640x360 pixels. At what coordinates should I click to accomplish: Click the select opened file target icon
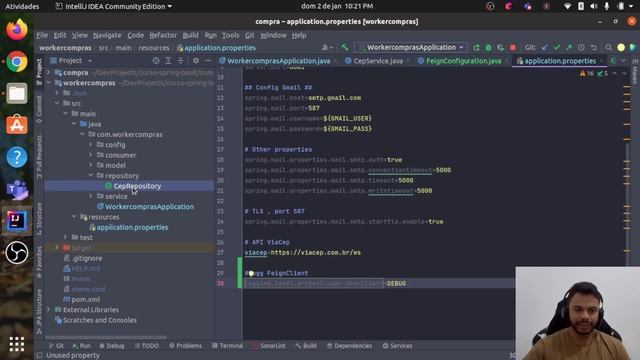[156, 60]
